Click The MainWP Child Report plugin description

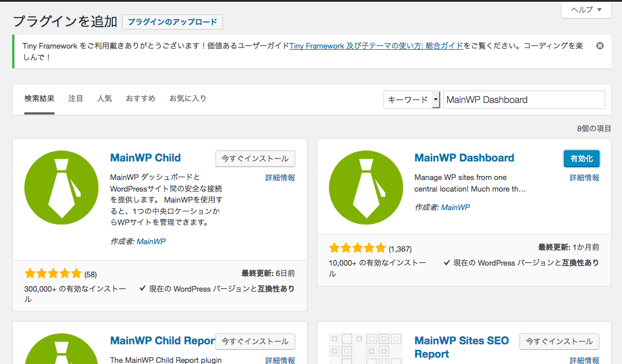click(x=166, y=360)
